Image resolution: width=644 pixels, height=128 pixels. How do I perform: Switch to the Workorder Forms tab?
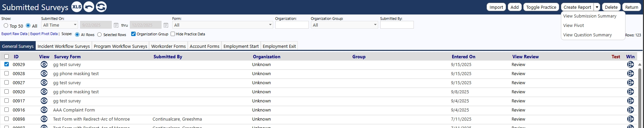click(x=168, y=46)
